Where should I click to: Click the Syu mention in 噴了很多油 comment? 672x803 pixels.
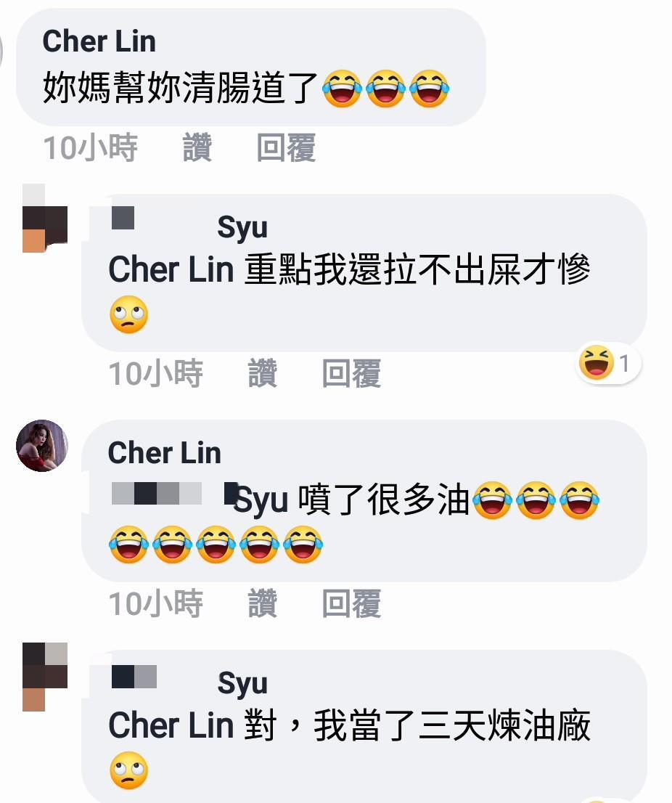point(260,501)
